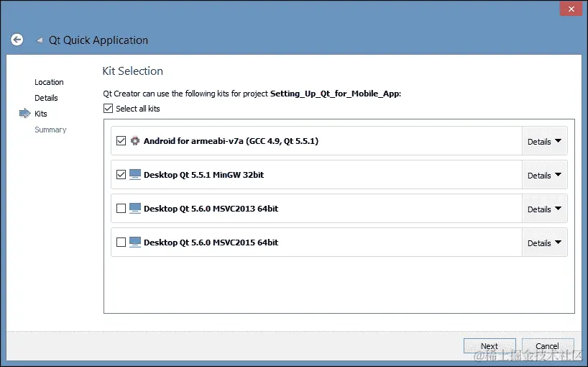Screen dimensions: 588x367
Task: Uncheck the Android for armeabi-v7a kit
Action: pyautogui.click(x=121, y=141)
